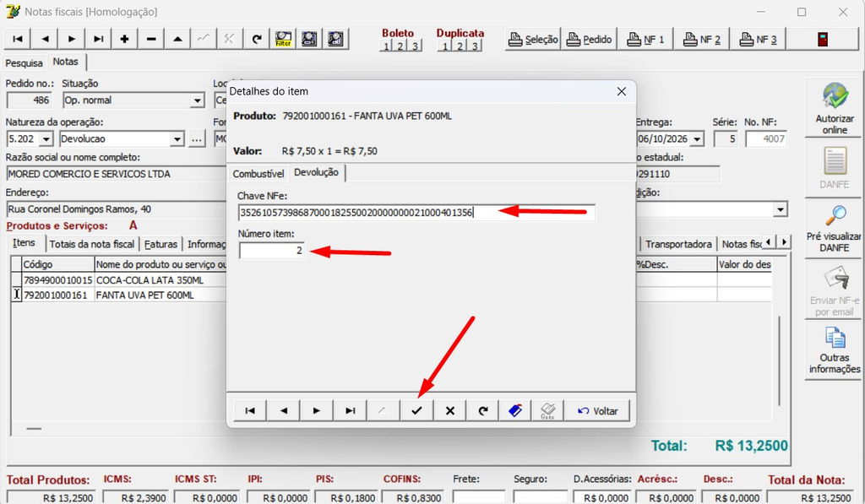Click the search icon right after Filter
The image size is (865, 504).
tap(309, 39)
